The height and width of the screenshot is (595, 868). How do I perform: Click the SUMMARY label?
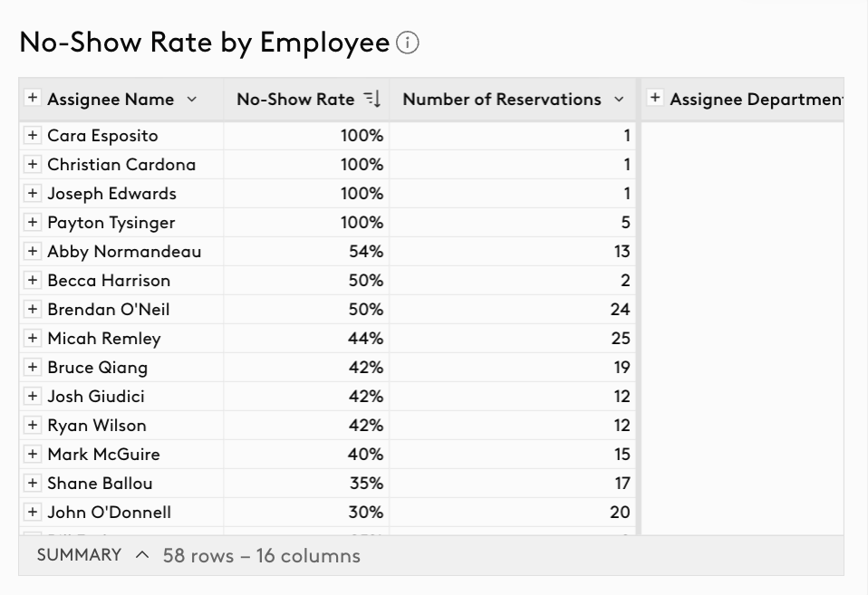pyautogui.click(x=79, y=555)
